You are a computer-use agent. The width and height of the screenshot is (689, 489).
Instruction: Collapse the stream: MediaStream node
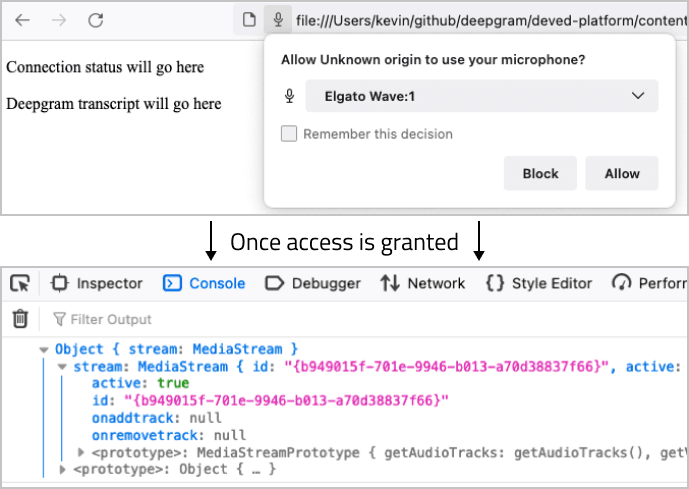62,367
